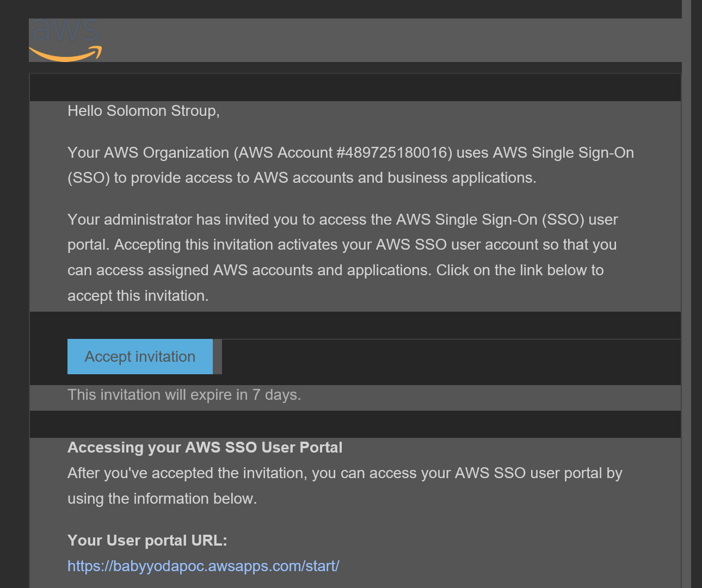
Task: Click the sentence 'After you've accepted the invitation'
Action: click(x=344, y=486)
